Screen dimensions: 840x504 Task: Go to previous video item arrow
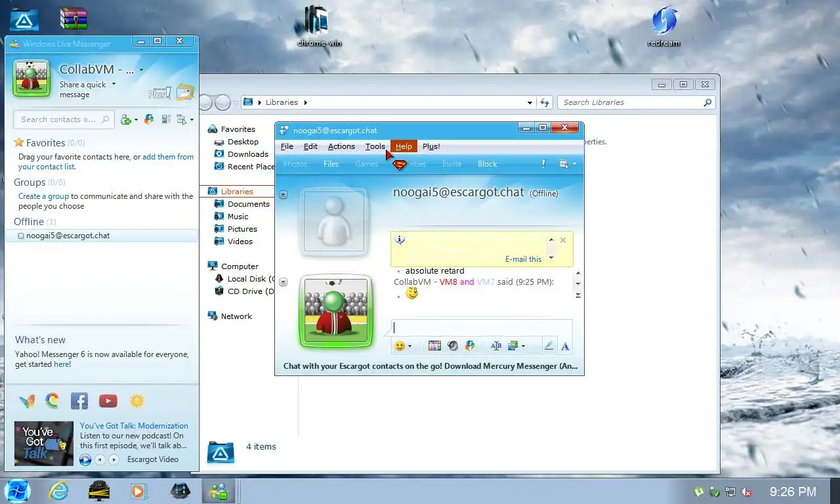[x=100, y=459]
